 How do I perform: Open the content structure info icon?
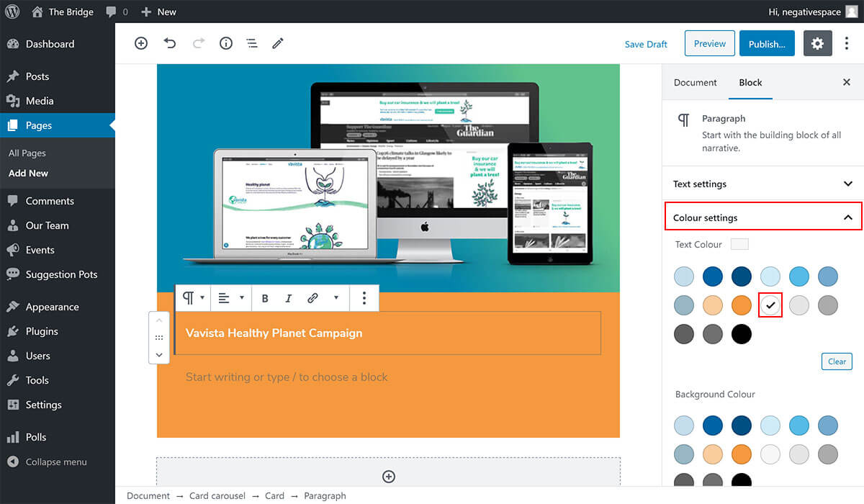click(226, 43)
